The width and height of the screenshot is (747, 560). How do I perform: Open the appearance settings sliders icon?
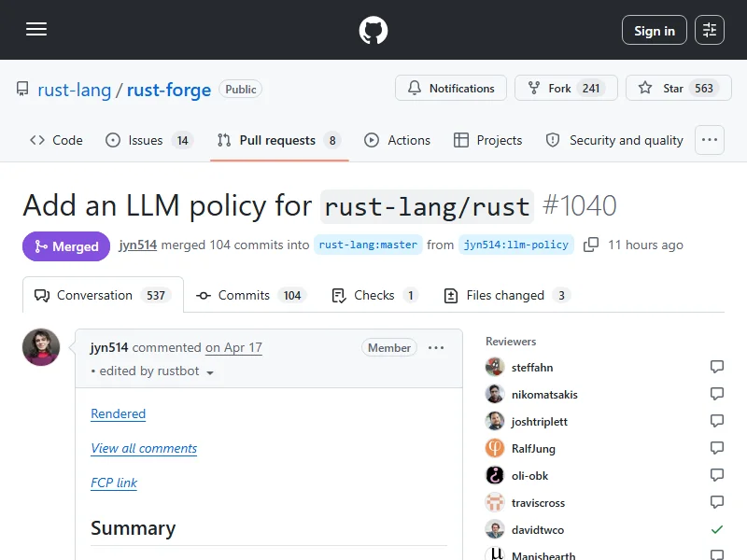coord(710,30)
